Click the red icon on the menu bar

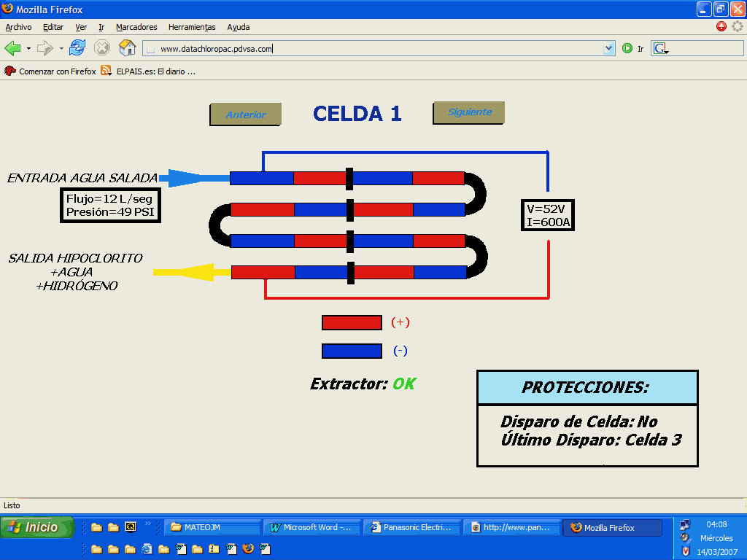pos(721,27)
